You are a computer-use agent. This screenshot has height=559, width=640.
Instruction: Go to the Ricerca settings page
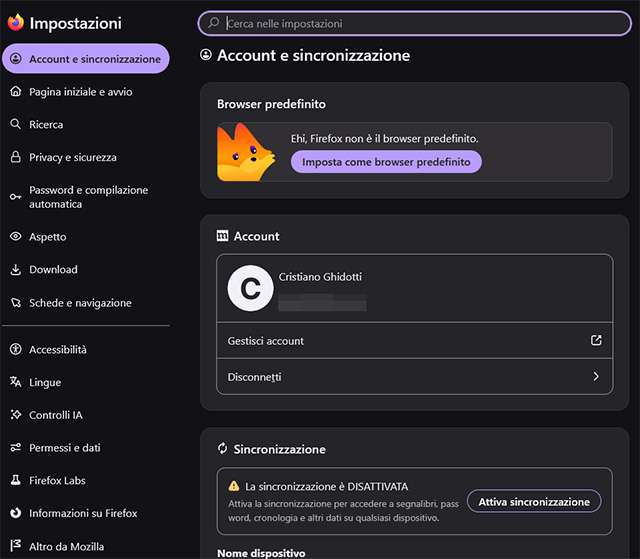pyautogui.click(x=85, y=124)
